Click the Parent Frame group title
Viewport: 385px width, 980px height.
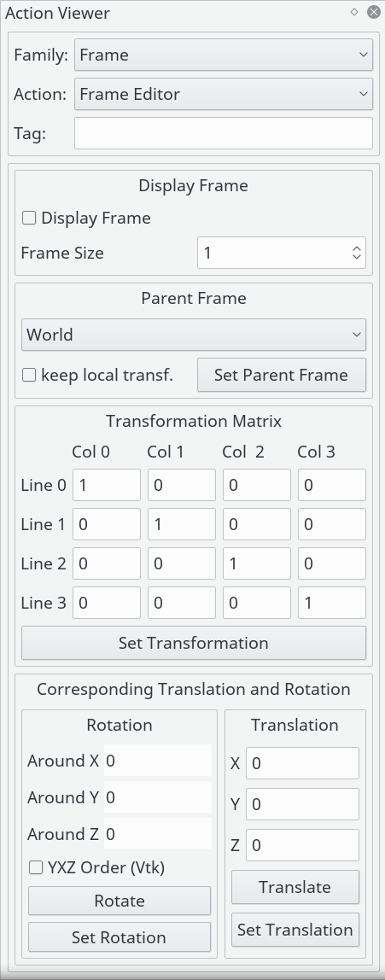click(x=194, y=297)
